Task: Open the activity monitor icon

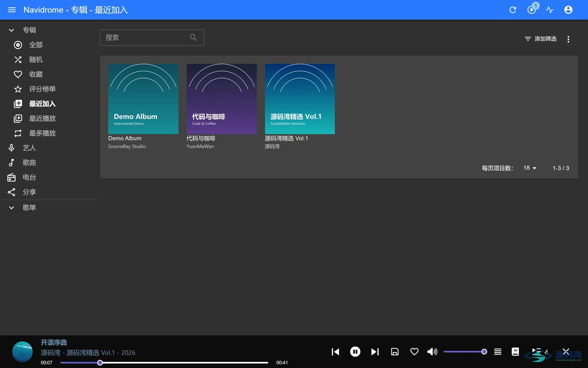Action: coord(550,10)
